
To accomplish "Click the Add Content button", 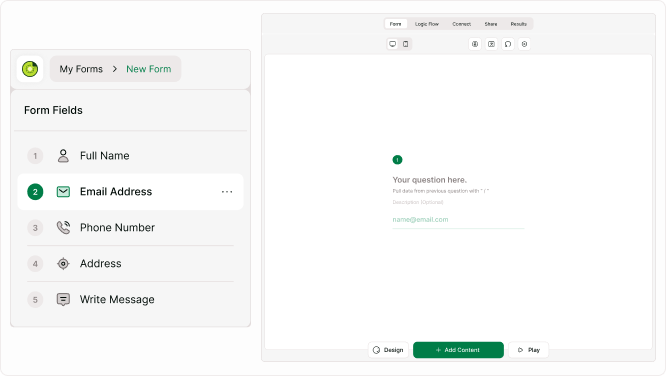I will click(x=458, y=350).
